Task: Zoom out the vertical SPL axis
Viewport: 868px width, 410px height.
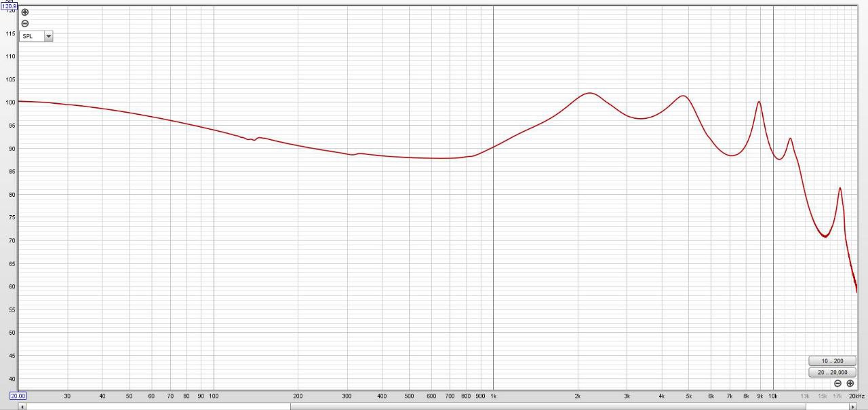Action: tap(25, 23)
